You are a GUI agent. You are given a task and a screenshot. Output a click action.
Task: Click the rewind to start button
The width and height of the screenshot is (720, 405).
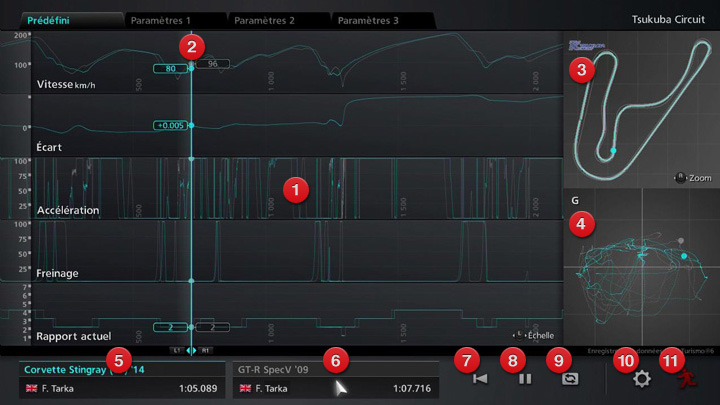tap(480, 379)
